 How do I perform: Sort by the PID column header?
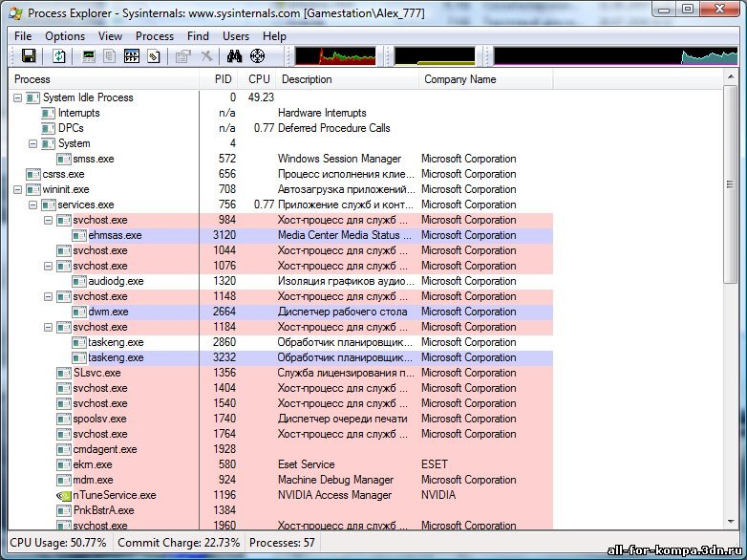[218, 79]
